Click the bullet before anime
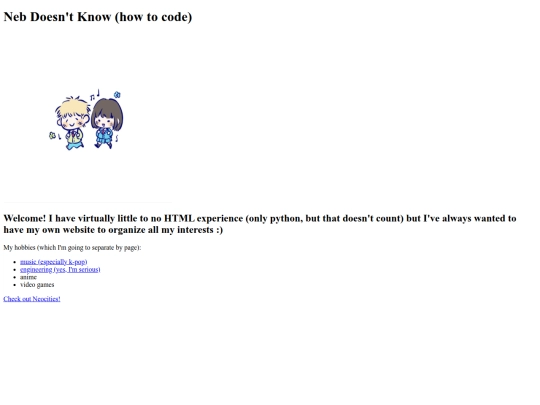This screenshot has width=540, height=405. (14, 277)
